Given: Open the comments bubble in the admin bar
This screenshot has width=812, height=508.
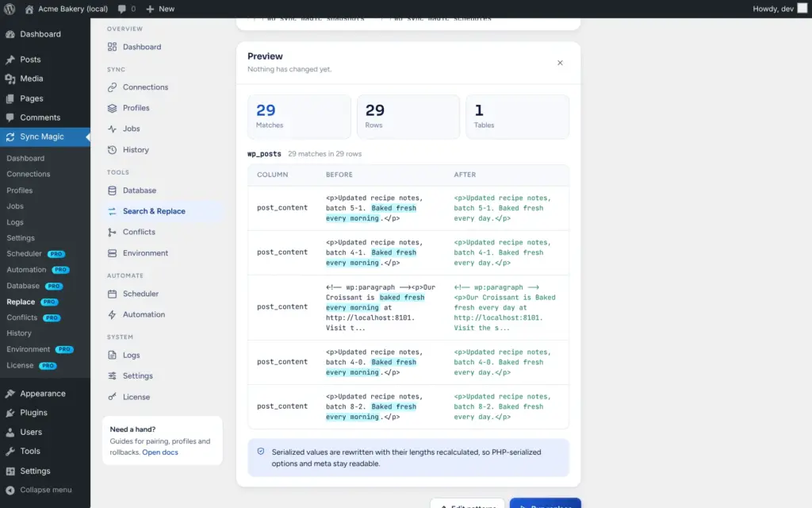Looking at the screenshot, I should [126, 9].
